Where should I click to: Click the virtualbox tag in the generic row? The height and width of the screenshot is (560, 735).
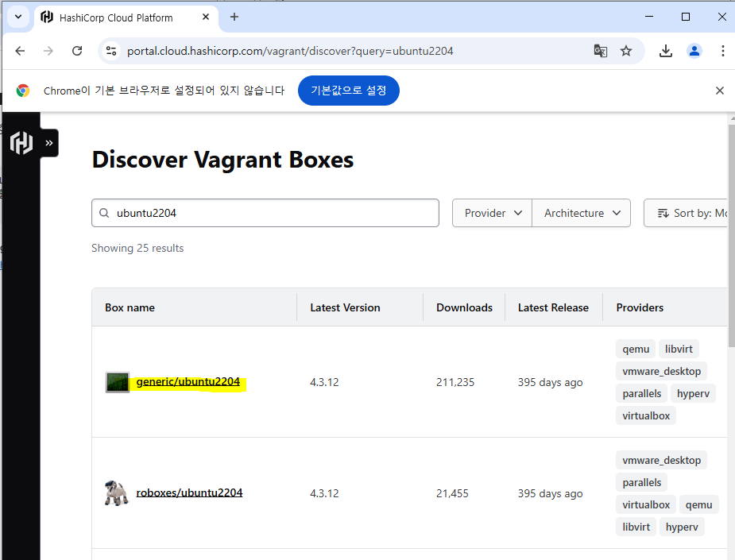[646, 415]
